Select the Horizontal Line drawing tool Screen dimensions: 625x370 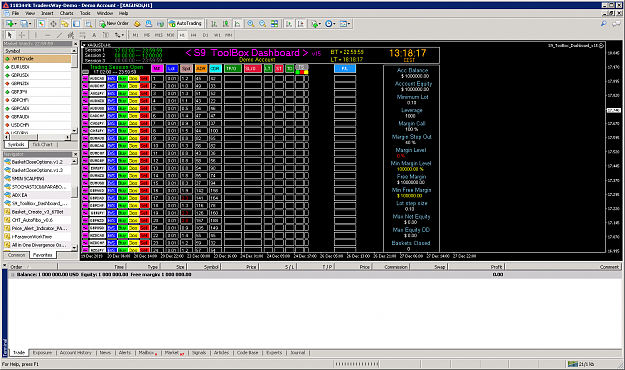pos(47,35)
